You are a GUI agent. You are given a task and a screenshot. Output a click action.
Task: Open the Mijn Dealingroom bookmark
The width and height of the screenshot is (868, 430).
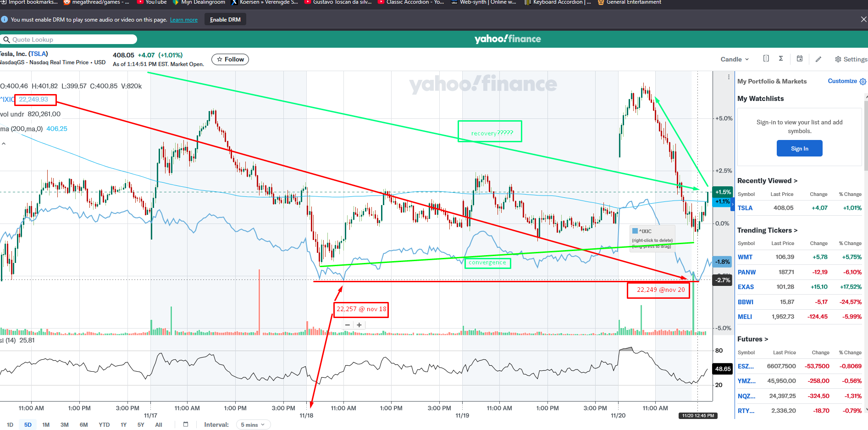tap(199, 2)
